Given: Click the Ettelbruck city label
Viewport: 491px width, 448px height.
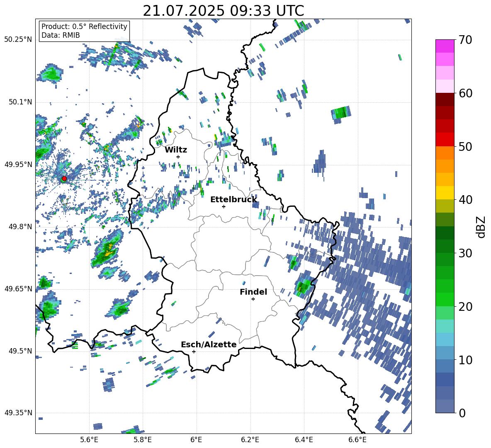Looking at the screenshot, I should pyautogui.click(x=233, y=200).
